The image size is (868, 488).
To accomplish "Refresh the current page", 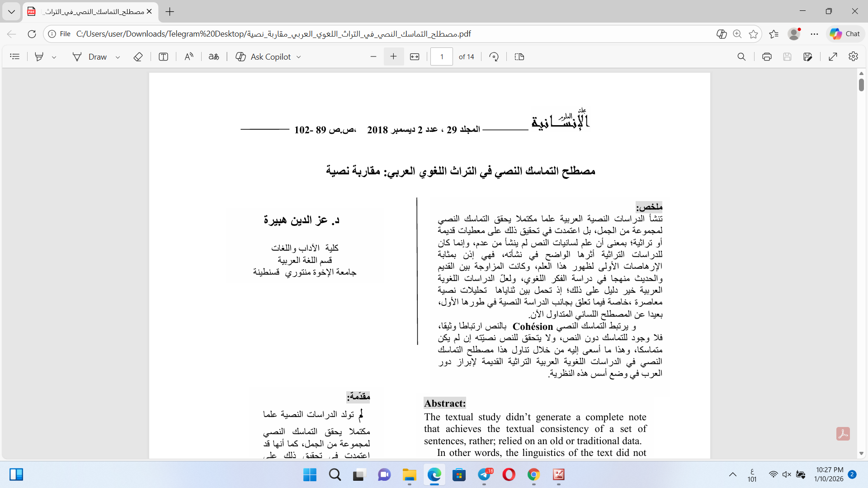I will point(32,34).
